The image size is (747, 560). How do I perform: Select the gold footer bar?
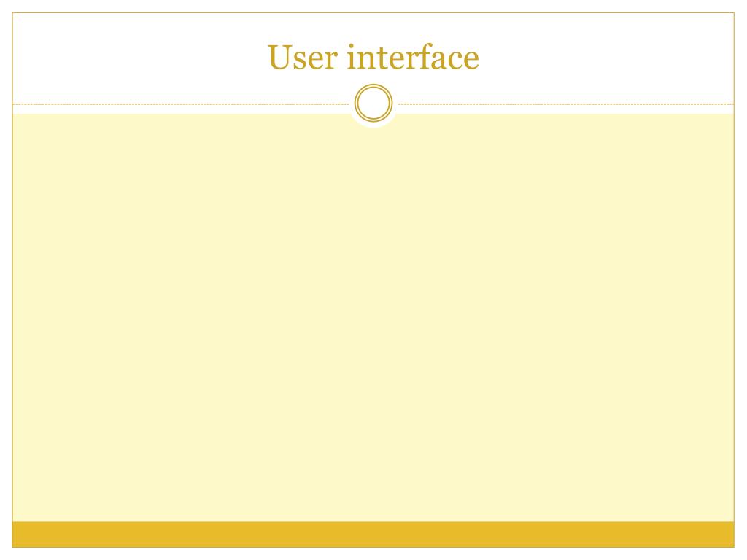(373, 534)
